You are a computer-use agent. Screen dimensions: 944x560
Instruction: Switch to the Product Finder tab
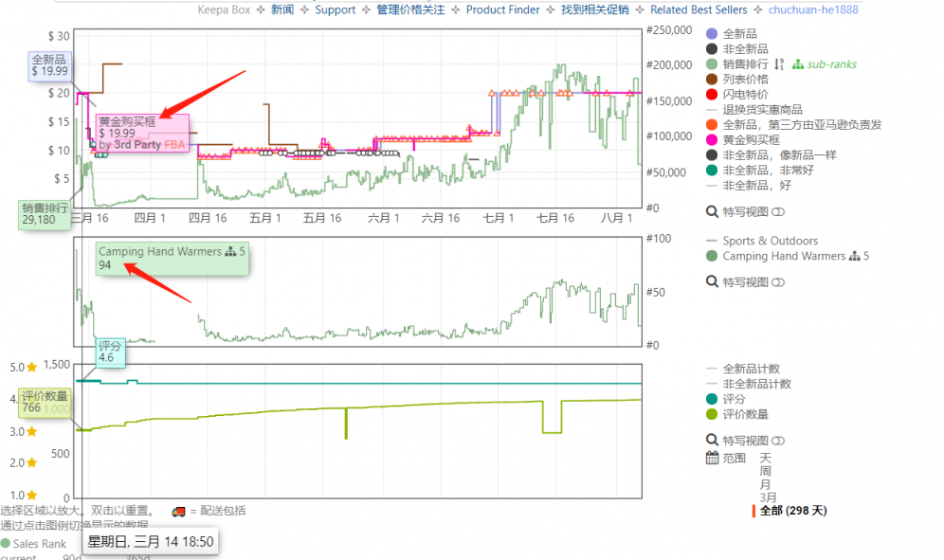click(x=502, y=9)
